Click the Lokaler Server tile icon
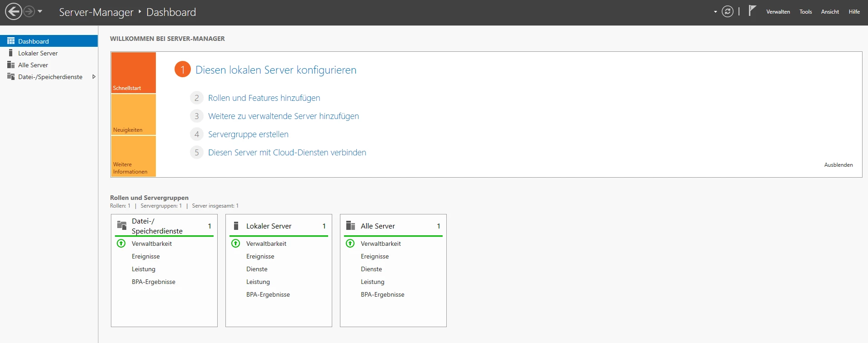The image size is (868, 343). (236, 226)
